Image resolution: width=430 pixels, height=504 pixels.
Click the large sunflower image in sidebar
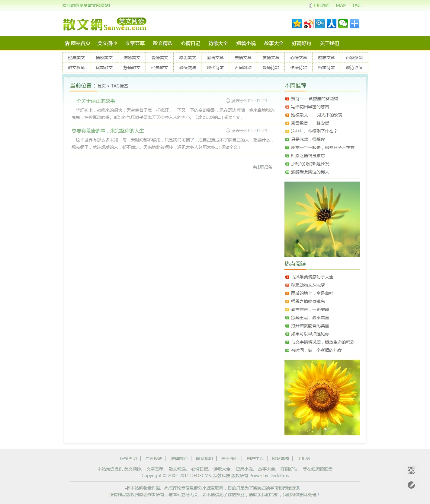click(x=322, y=397)
